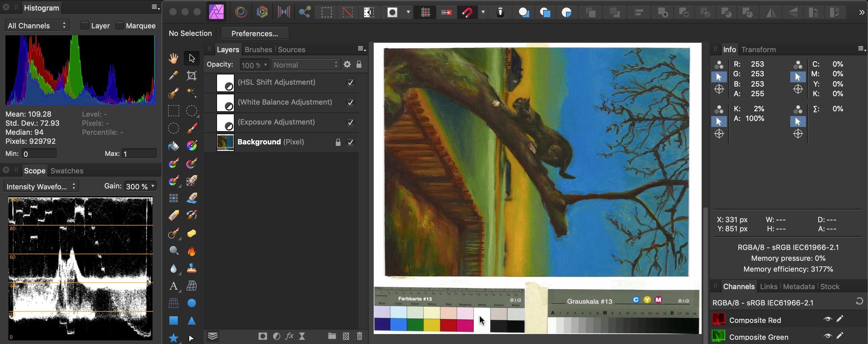This screenshot has height=344, width=868.
Task: Click the Composite Green channel swatch
Action: tap(719, 336)
